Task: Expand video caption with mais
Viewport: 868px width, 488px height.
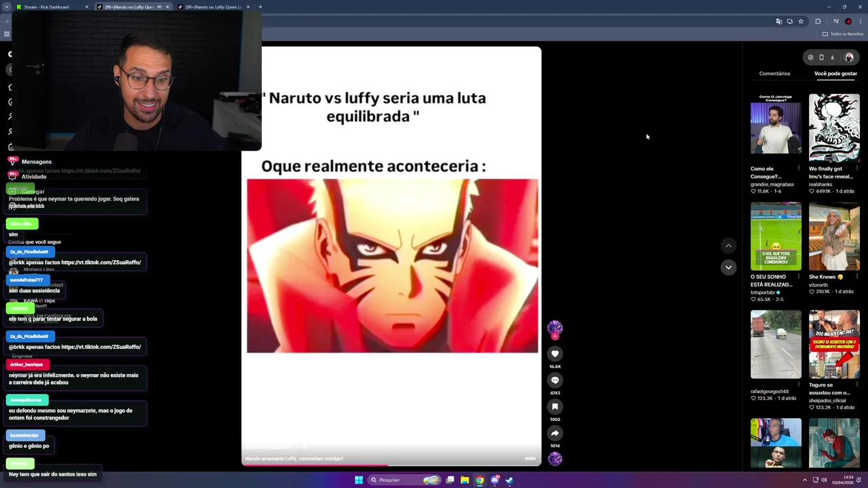Action: click(x=530, y=459)
